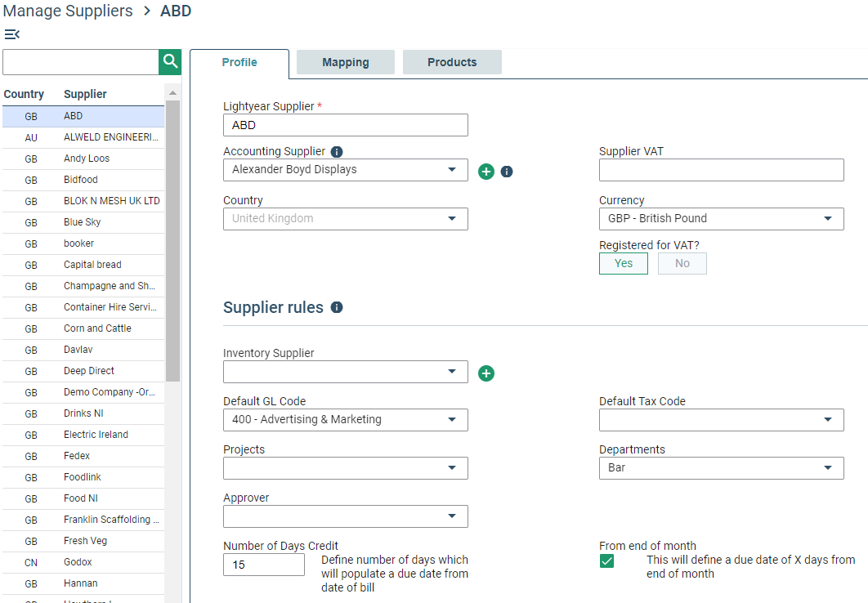This screenshot has height=603, width=868.
Task: Untick the From end of month checkbox
Action: click(x=606, y=561)
